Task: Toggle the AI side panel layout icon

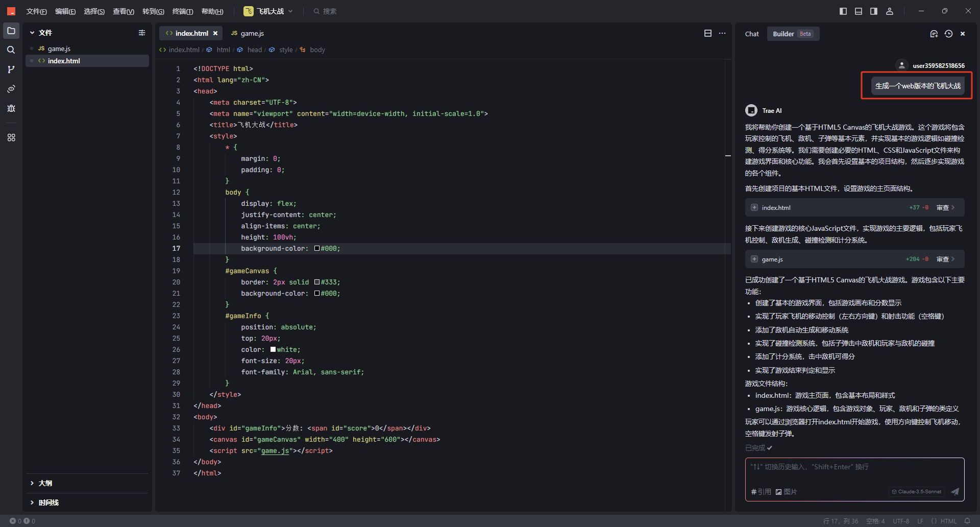Action: pos(874,11)
